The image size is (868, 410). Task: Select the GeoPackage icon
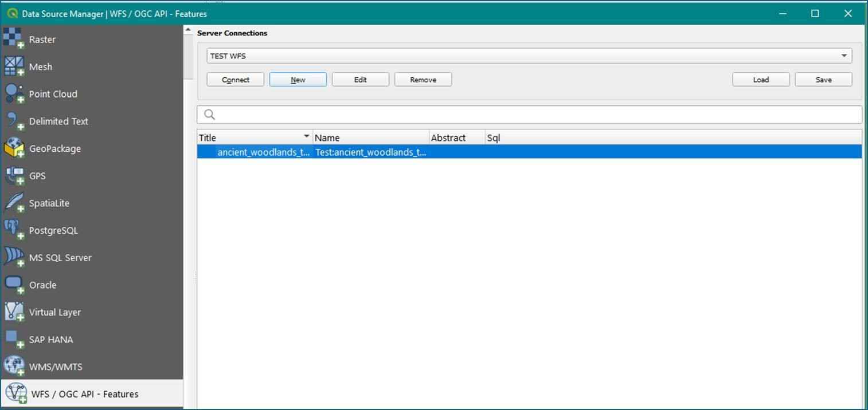[14, 149]
